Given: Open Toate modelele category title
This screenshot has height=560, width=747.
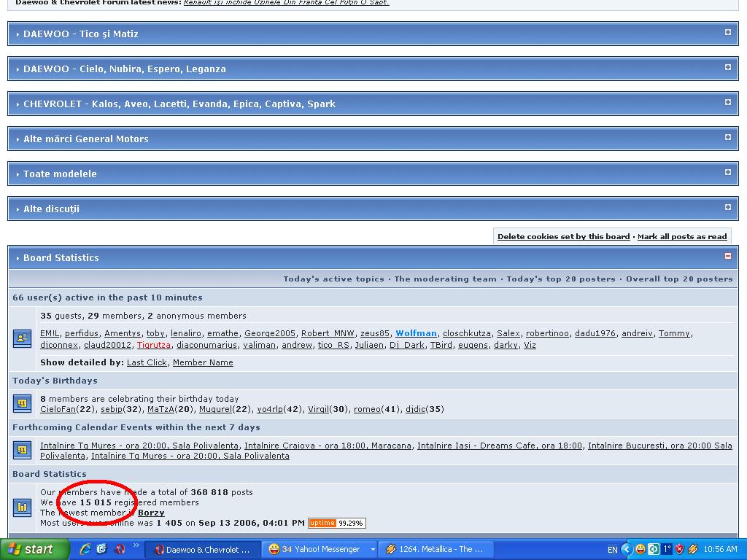Looking at the screenshot, I should 60,174.
